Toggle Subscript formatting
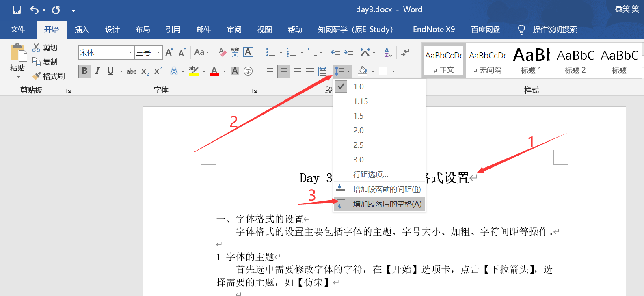 click(x=145, y=71)
